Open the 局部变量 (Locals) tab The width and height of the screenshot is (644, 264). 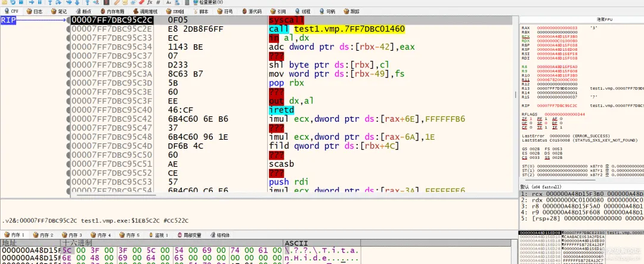click(190, 235)
